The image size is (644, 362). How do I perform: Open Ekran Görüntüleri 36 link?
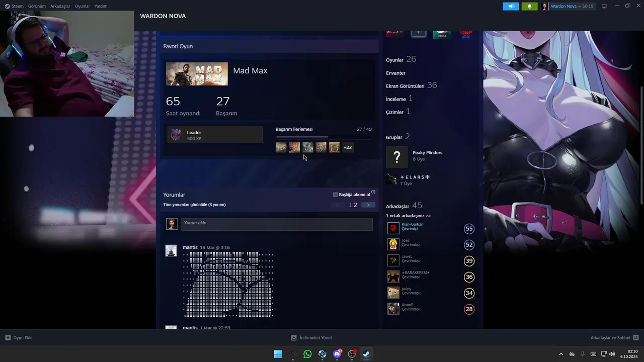click(x=412, y=85)
